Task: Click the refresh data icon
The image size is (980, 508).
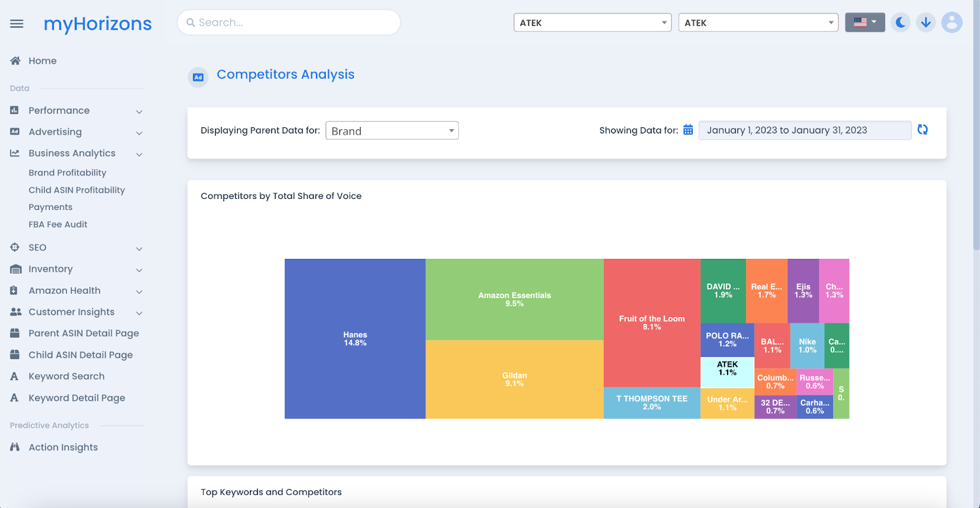Action: pyautogui.click(x=922, y=129)
